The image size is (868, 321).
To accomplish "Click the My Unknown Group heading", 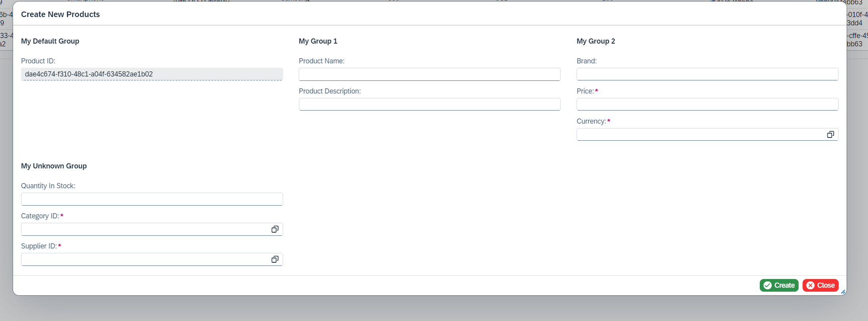I will tap(54, 166).
